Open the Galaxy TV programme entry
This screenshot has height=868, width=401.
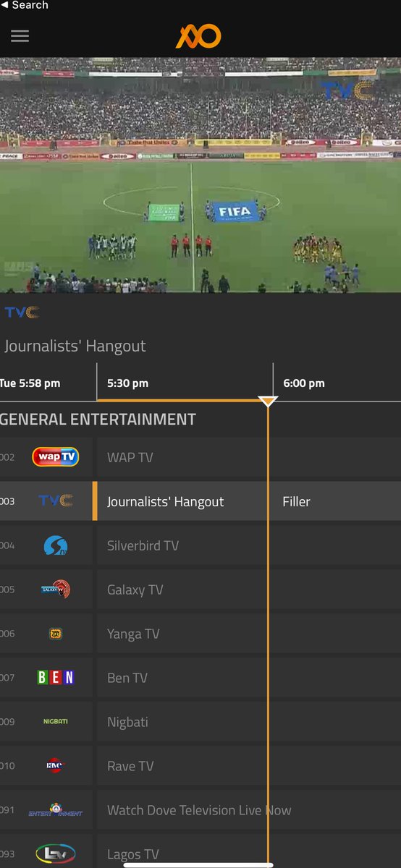pyautogui.click(x=249, y=590)
